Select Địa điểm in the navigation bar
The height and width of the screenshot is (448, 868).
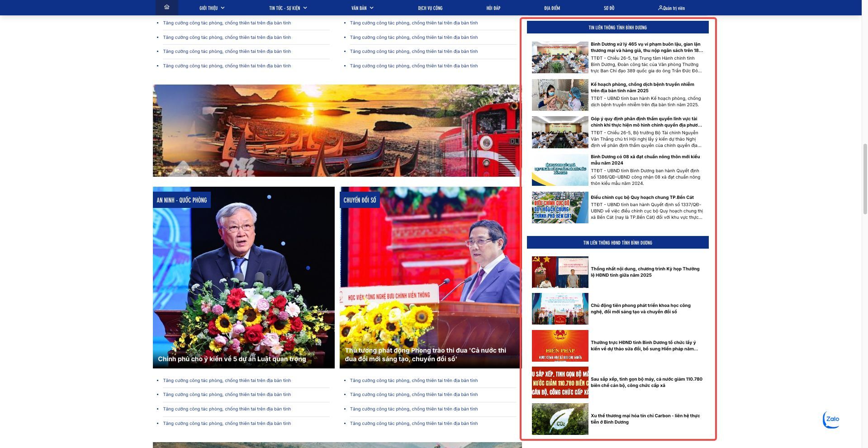coord(552,8)
